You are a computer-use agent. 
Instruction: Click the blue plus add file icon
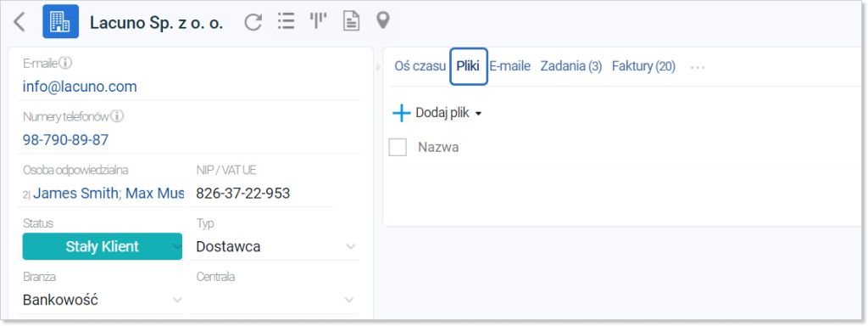[x=401, y=113]
